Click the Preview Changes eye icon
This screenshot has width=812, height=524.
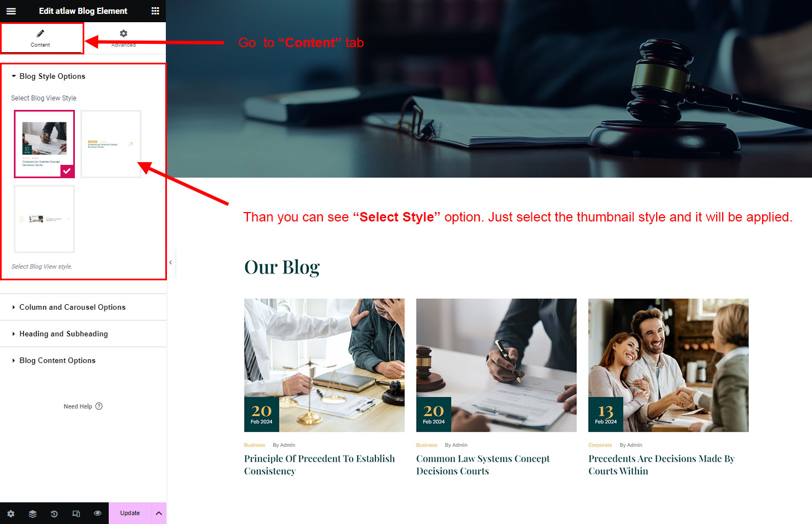pos(98,513)
